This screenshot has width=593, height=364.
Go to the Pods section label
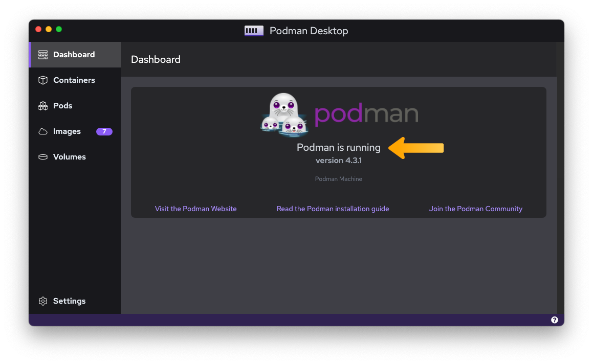[63, 106]
